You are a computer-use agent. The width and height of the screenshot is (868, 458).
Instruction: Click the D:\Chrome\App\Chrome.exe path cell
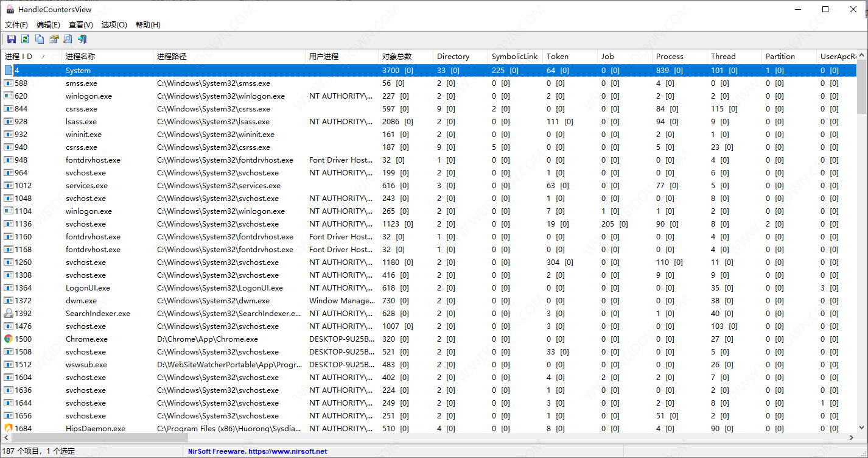(207, 339)
